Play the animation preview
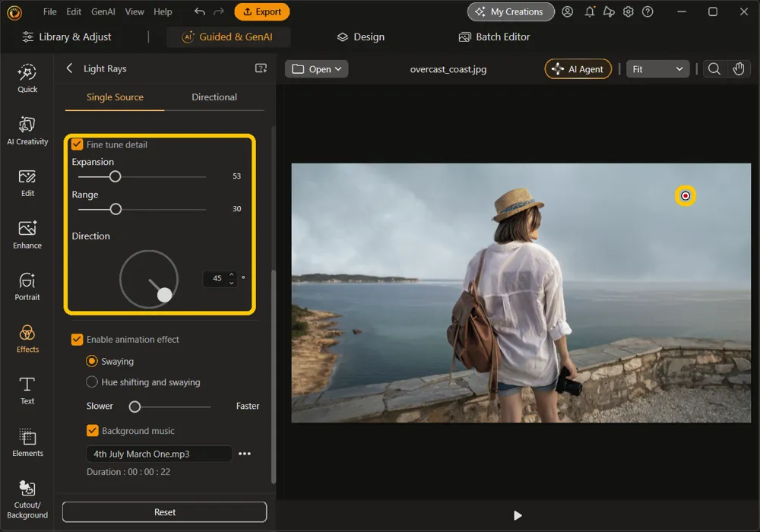Screen dimensions: 760x532 tap(518, 515)
